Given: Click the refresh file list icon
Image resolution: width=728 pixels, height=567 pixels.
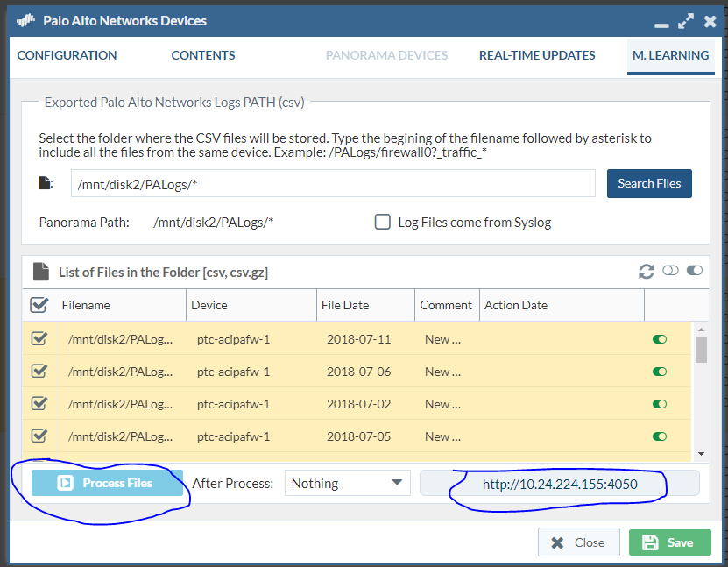Looking at the screenshot, I should [x=647, y=272].
